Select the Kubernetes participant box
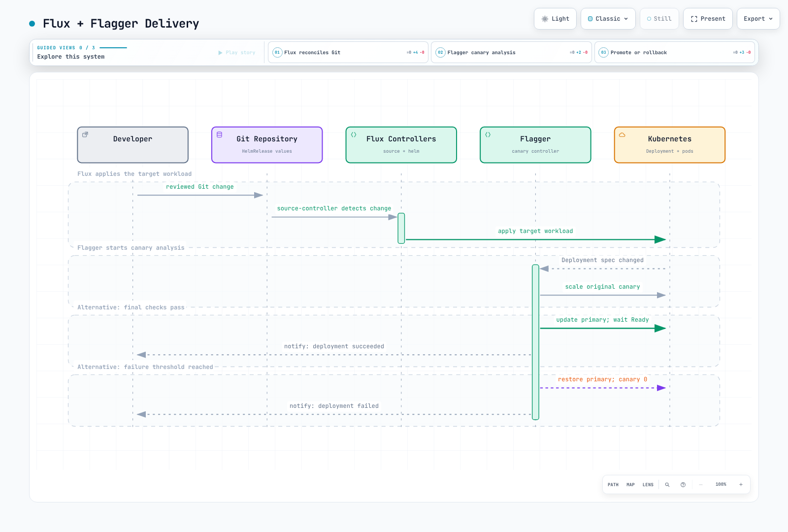The height and width of the screenshot is (532, 788). [670, 145]
